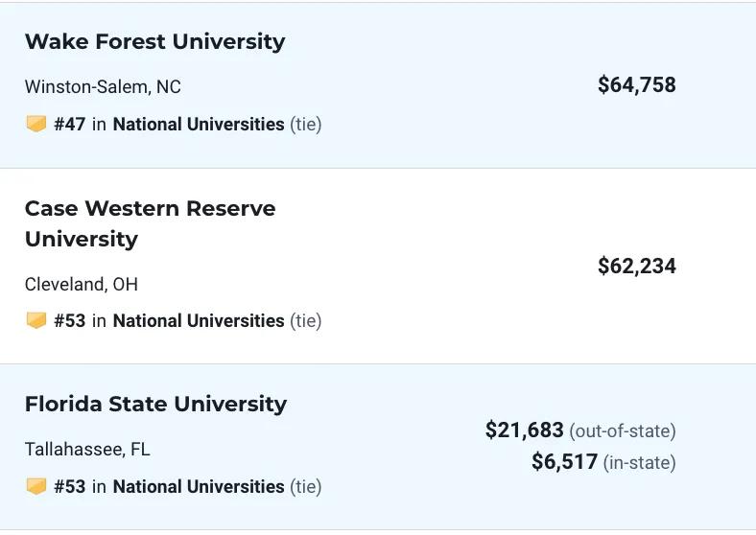Click the badge icon beside Case Western's #53 ranking

(x=36, y=320)
